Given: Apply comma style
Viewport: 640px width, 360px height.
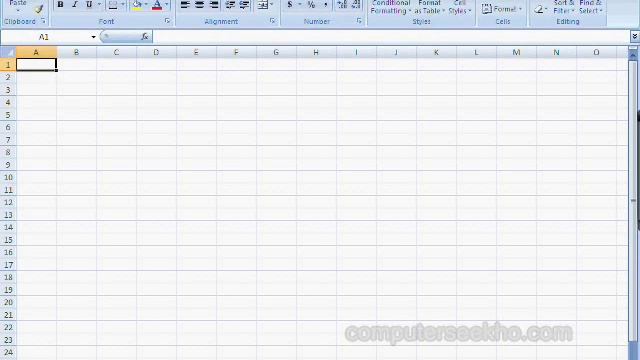Looking at the screenshot, I should tap(326, 4).
